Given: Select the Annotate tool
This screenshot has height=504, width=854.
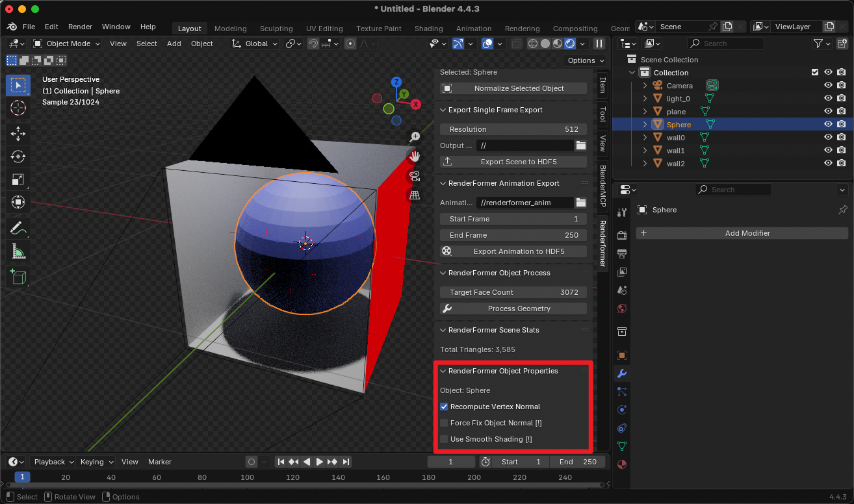Looking at the screenshot, I should pos(18,228).
